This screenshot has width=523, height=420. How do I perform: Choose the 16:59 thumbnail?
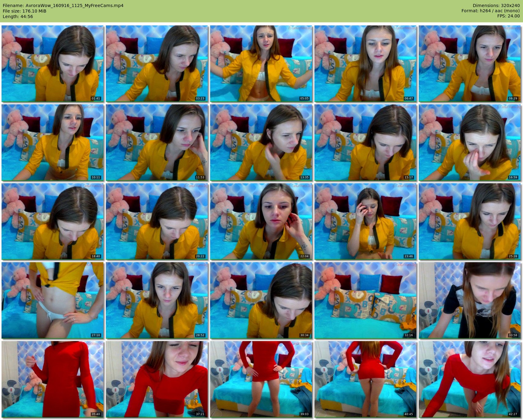(470, 143)
